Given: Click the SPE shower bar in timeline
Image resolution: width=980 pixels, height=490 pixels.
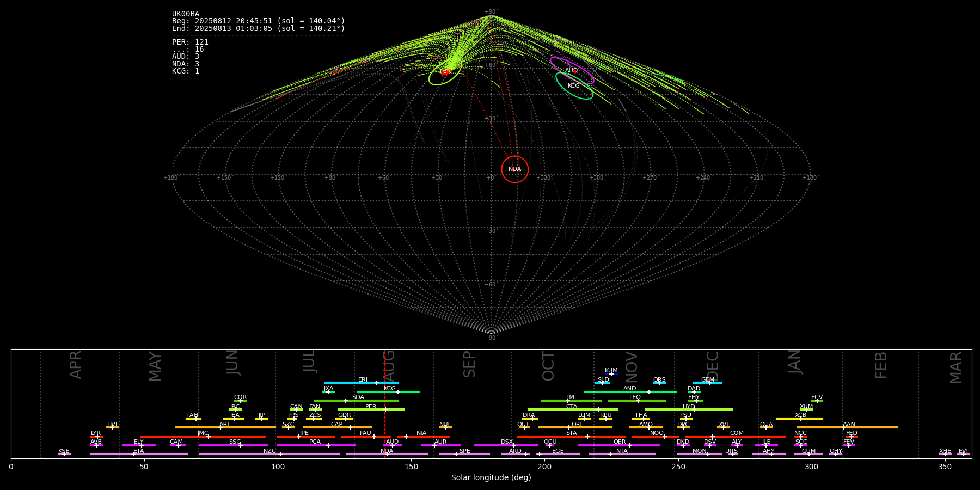Looking at the screenshot, I should coord(464,454).
